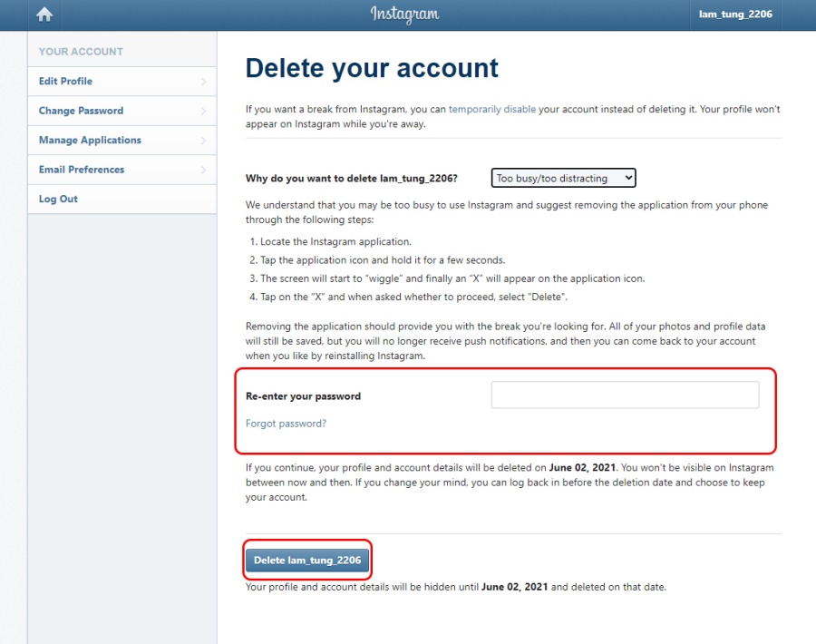Select Manage Applications in the sidebar
This screenshot has height=644, width=816.
point(90,141)
